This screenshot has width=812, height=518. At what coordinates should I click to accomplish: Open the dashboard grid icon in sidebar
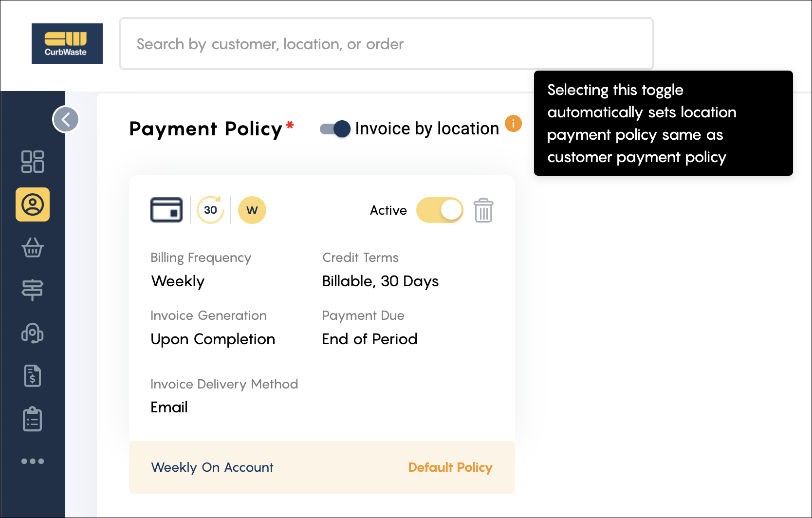tap(33, 162)
